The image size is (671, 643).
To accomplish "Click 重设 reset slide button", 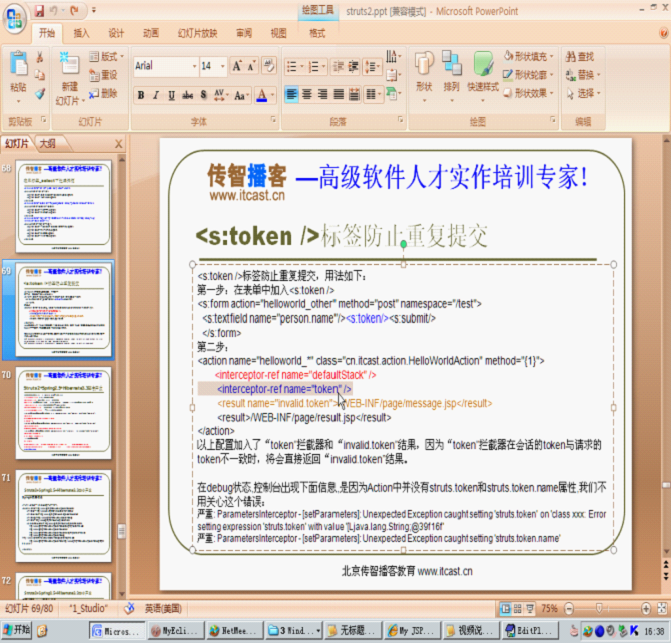I will [103, 75].
